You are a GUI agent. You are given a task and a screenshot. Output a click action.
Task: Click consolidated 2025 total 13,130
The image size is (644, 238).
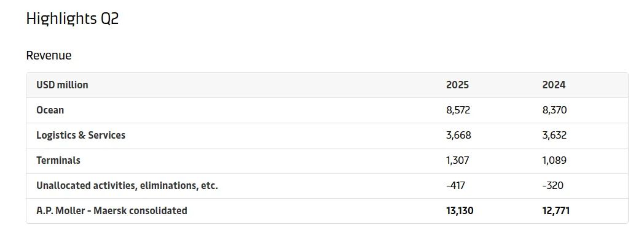460,210
